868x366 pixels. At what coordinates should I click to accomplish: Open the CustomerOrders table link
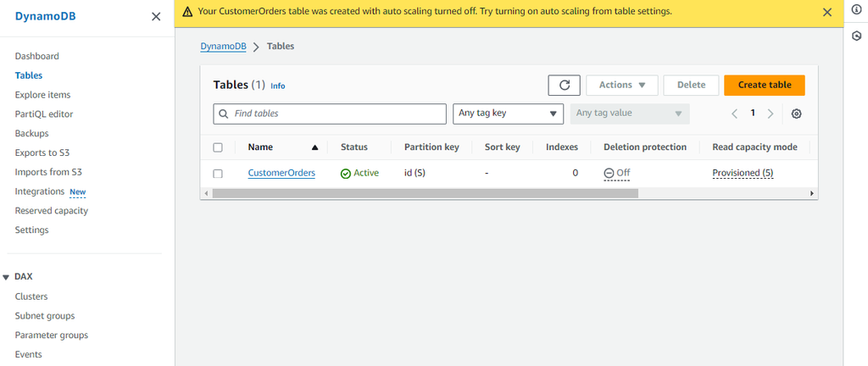point(281,173)
